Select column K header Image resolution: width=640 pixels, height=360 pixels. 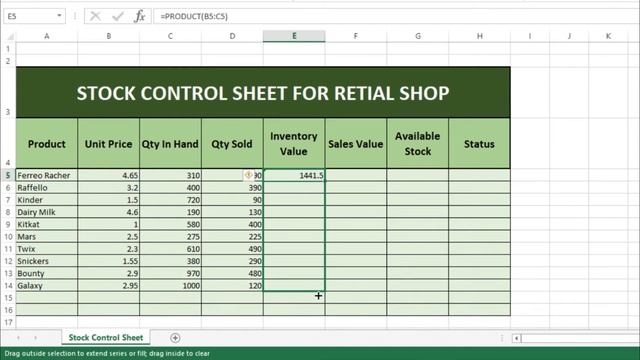coord(608,36)
